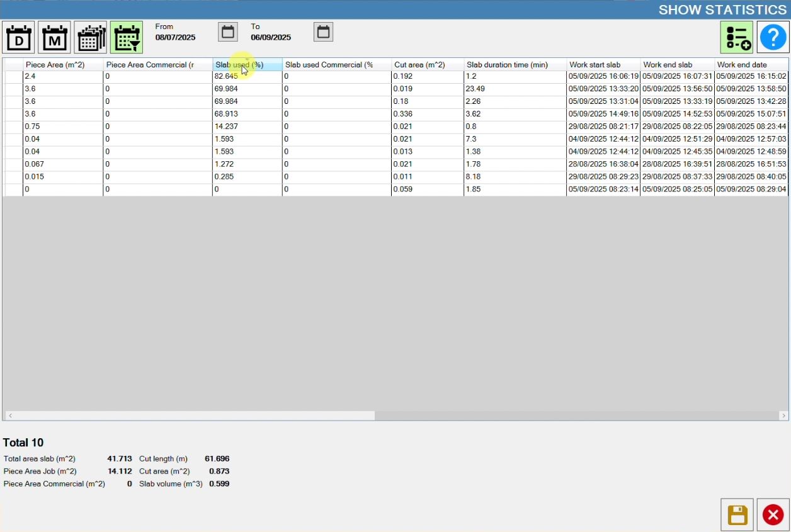
Task: Select the slab duration cell 7.3
Action: click(515, 140)
